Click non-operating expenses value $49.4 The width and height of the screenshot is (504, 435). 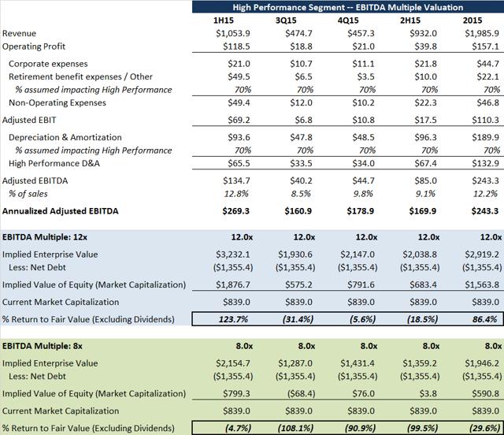click(x=239, y=103)
